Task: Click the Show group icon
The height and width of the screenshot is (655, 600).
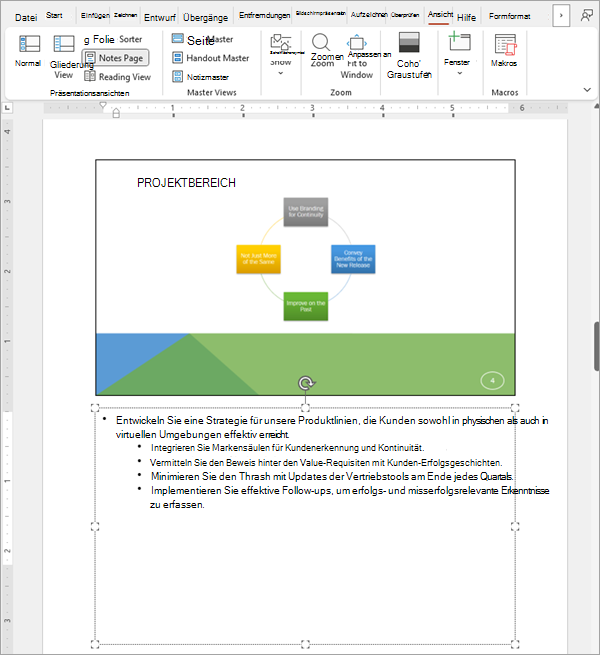Action: [x=281, y=43]
